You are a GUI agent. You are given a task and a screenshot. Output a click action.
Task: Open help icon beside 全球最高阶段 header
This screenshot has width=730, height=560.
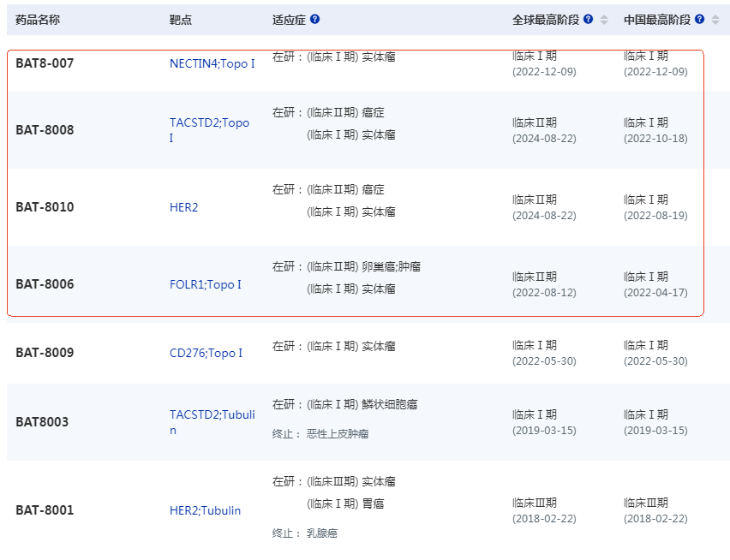[588, 19]
